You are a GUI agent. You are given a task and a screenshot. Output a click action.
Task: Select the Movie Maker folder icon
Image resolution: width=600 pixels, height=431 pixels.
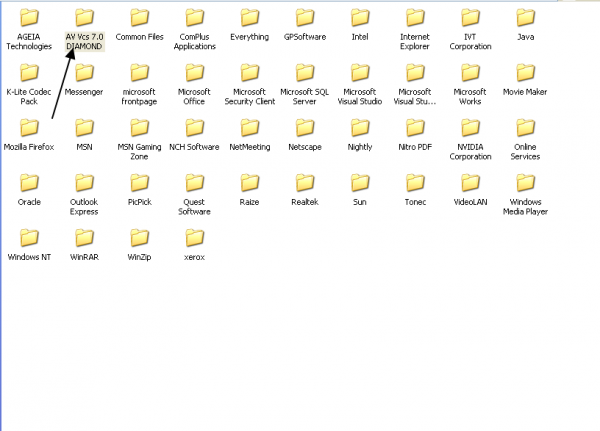coord(525,73)
